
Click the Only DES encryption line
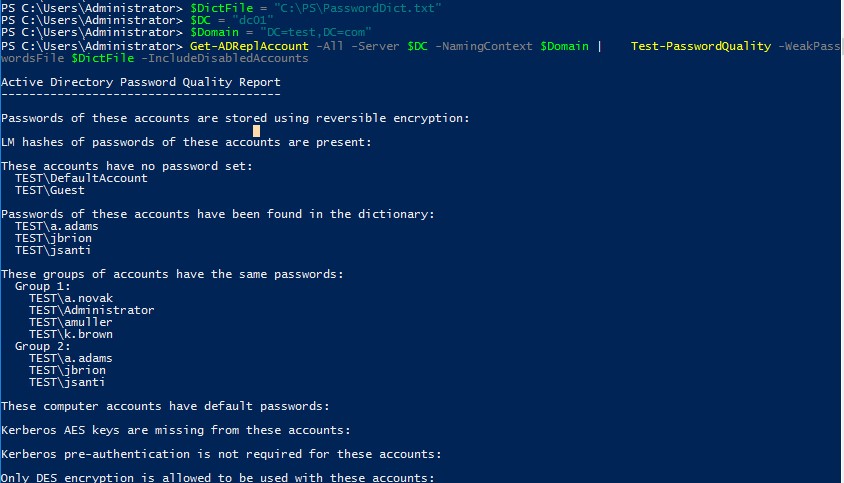[x=217, y=478]
